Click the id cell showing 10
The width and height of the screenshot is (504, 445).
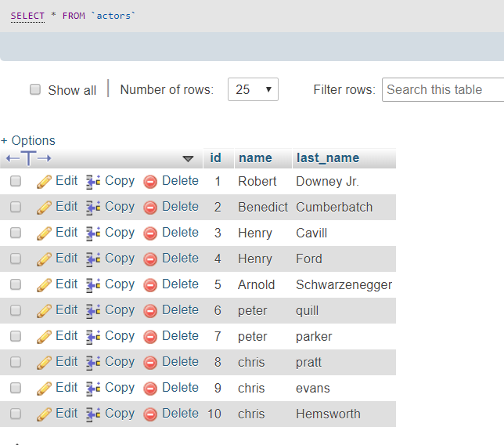point(214,414)
